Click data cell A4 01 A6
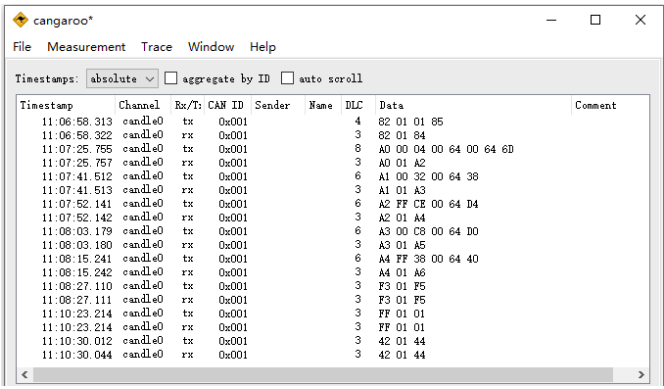 click(402, 273)
